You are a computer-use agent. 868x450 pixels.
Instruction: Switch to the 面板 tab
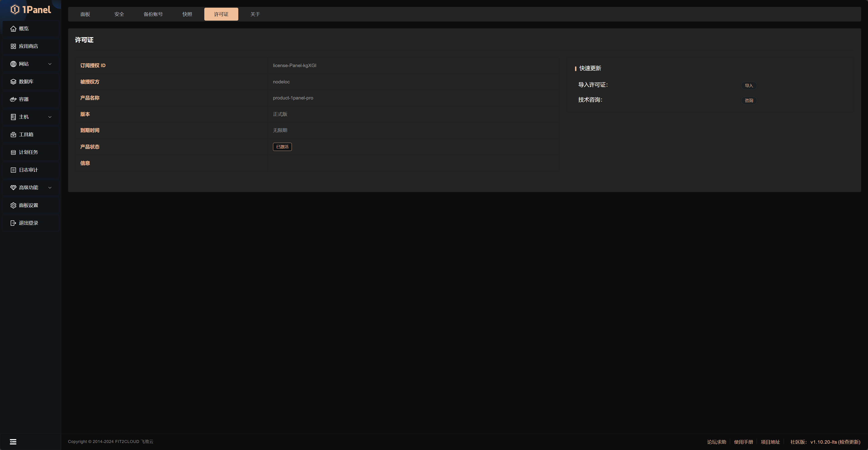[85, 14]
